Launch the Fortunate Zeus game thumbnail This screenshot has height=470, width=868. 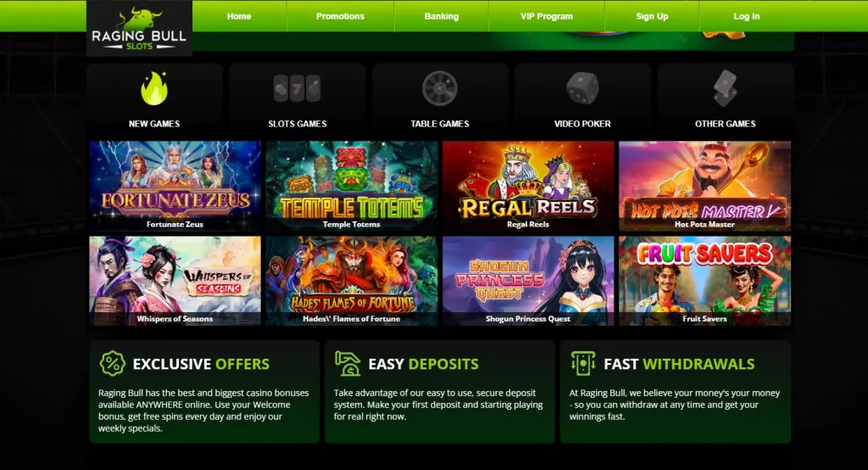[x=175, y=186]
